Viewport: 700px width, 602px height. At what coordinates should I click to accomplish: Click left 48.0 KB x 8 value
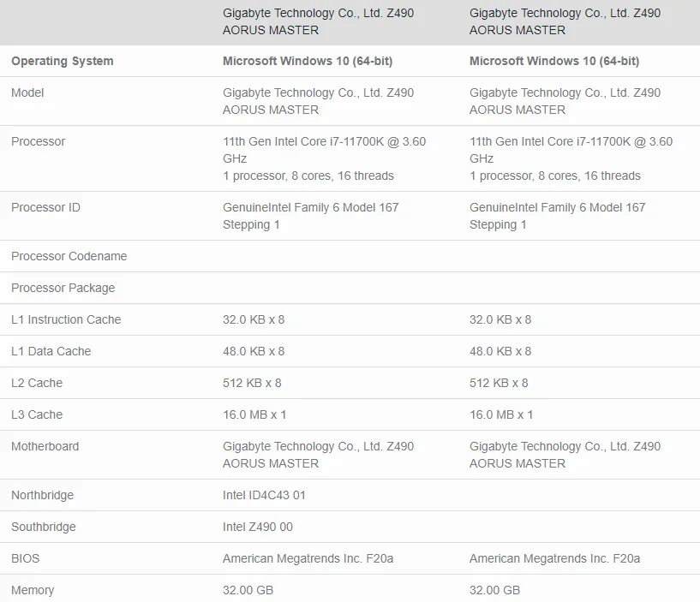(x=254, y=351)
